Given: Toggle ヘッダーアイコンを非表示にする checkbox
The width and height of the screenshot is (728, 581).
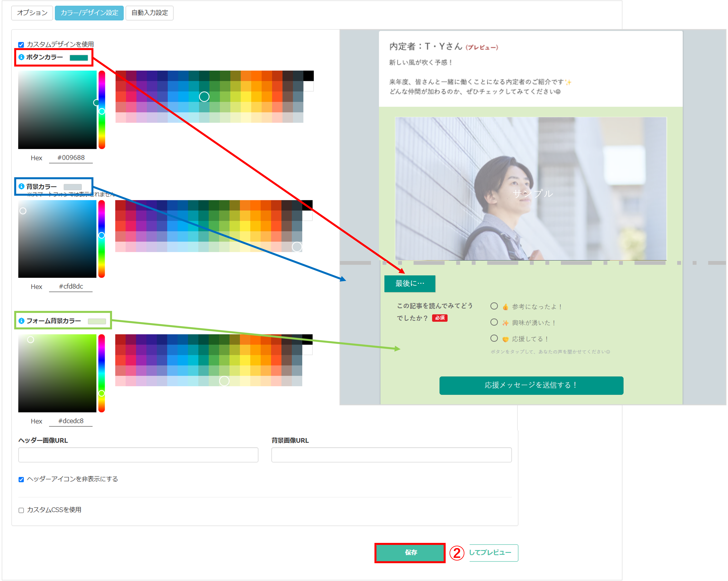Looking at the screenshot, I should pos(21,479).
